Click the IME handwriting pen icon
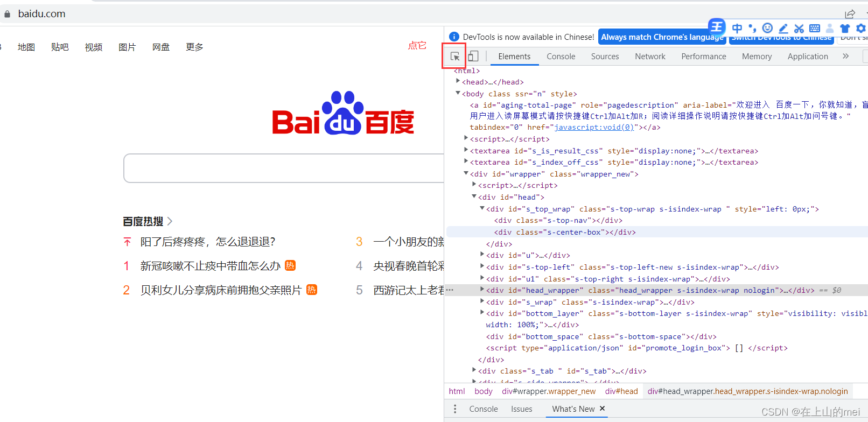Viewport: 868px width, 422px height. click(x=783, y=28)
